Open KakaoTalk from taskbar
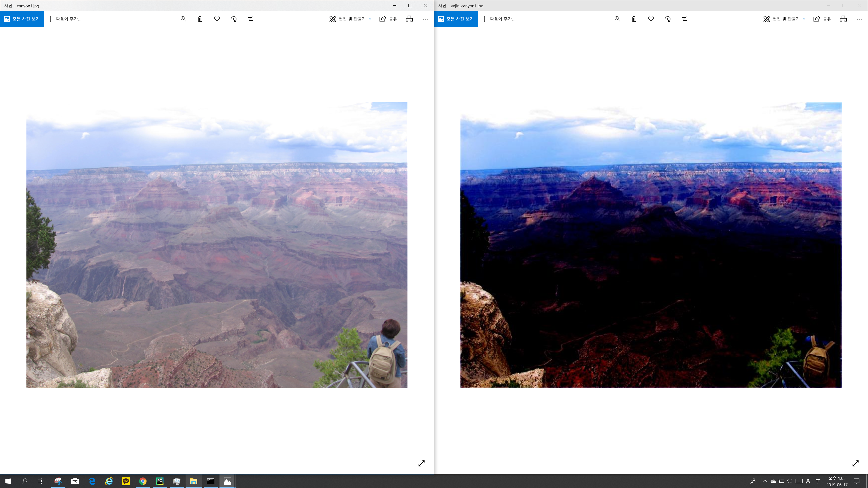This screenshot has height=488, width=868. (126, 481)
